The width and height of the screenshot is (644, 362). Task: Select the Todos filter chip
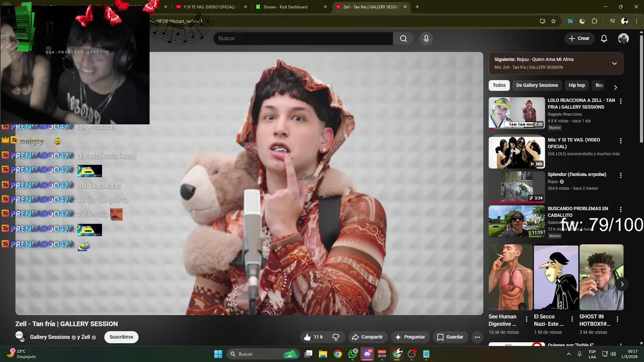[499, 85]
